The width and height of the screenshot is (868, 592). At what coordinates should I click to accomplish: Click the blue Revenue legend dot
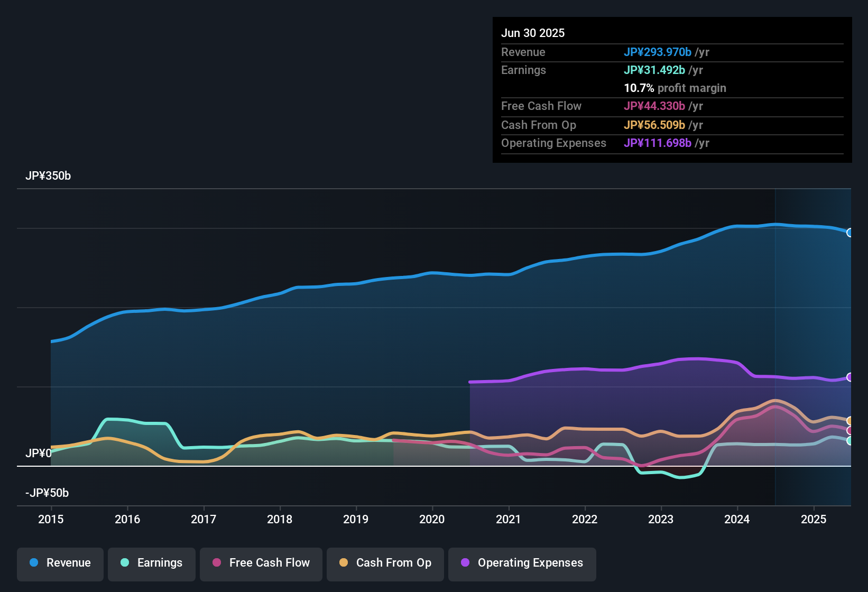click(33, 563)
